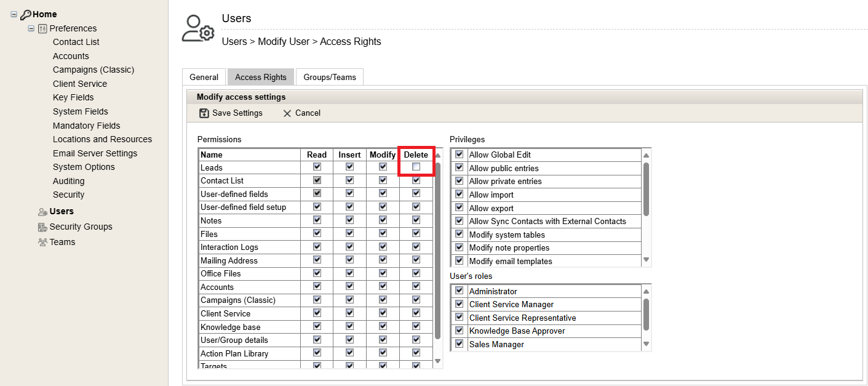The height and width of the screenshot is (386, 868).
Task: Click the Permissions scrollbar down arrow
Action: tap(437, 361)
